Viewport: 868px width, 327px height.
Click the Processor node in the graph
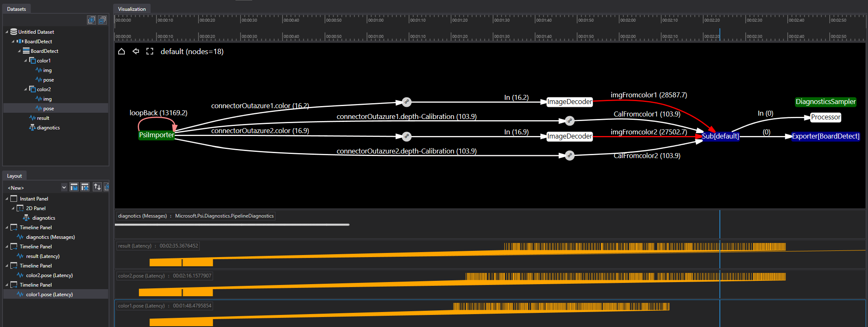[826, 117]
